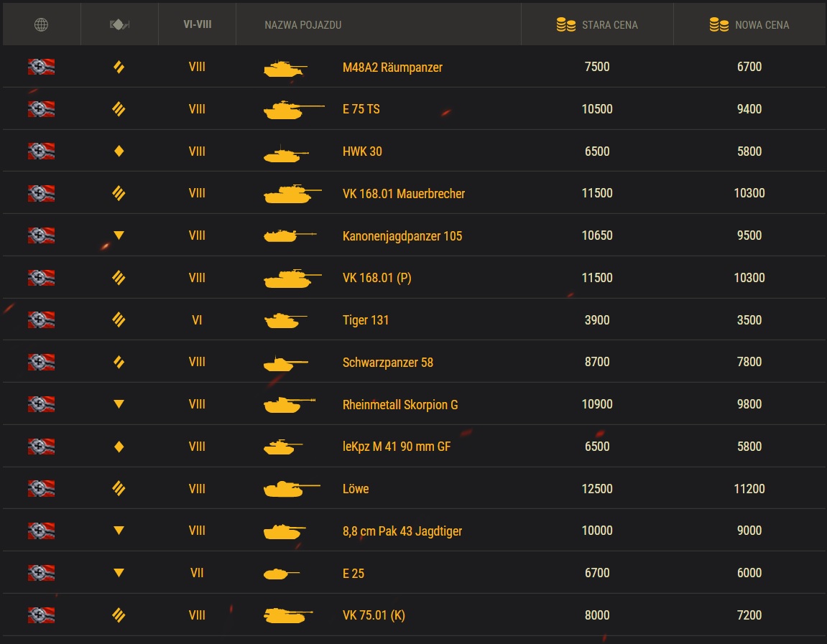
Task: Click the leKpz M 41 90 mm GF silhouette
Action: (x=283, y=447)
